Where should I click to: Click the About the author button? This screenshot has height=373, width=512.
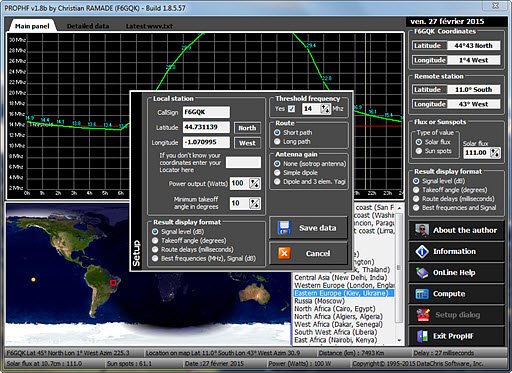(x=456, y=230)
